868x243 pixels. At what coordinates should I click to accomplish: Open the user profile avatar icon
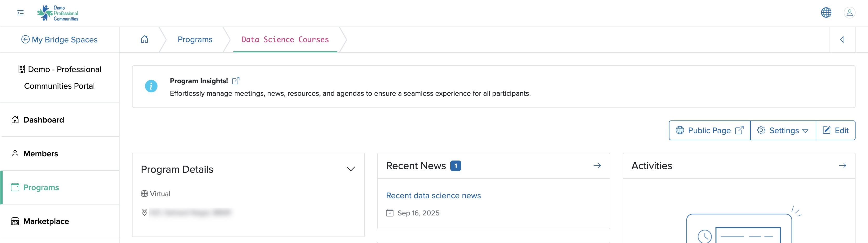[x=850, y=12]
